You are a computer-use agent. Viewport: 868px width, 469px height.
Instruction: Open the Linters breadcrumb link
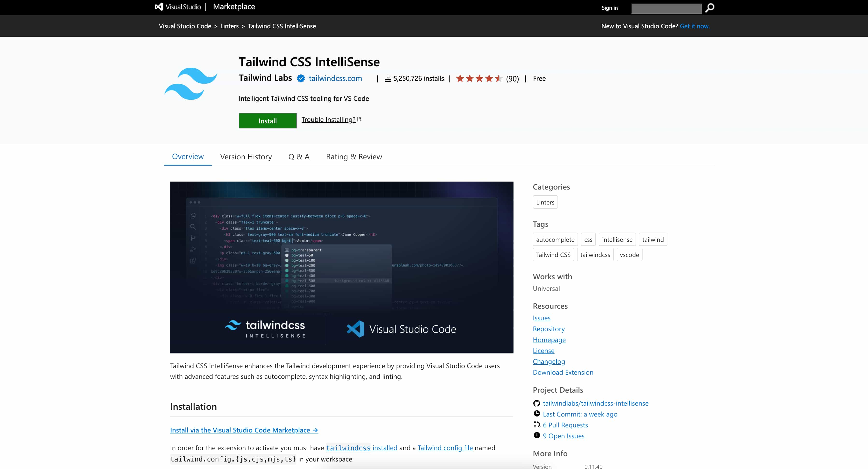[x=230, y=26]
